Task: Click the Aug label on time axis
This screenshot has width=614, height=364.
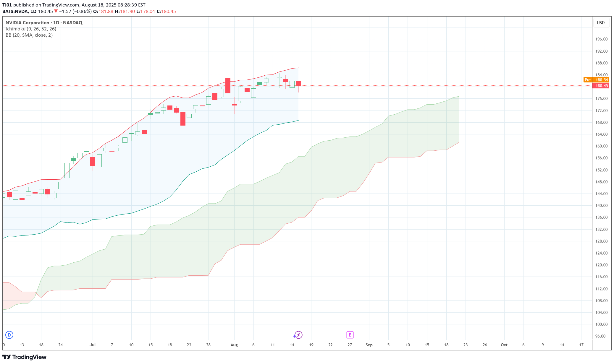Action: [x=234, y=345]
